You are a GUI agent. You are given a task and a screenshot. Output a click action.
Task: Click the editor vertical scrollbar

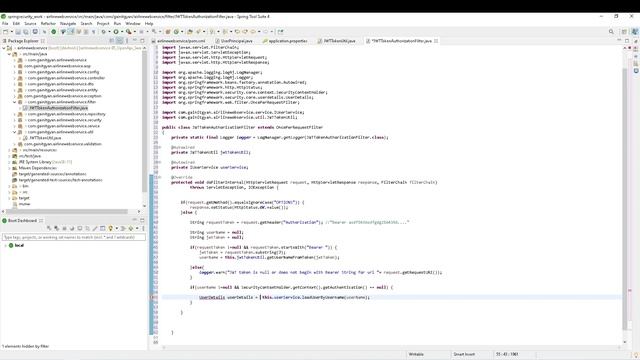pyautogui.click(x=624, y=199)
